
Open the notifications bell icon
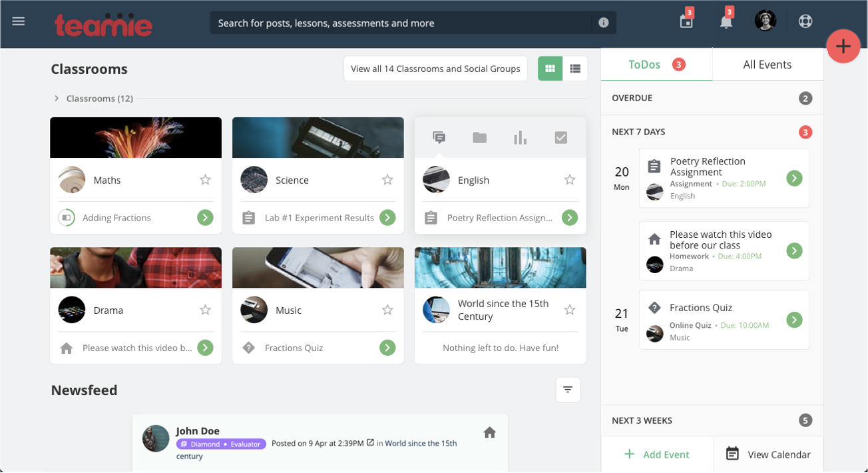pyautogui.click(x=726, y=21)
